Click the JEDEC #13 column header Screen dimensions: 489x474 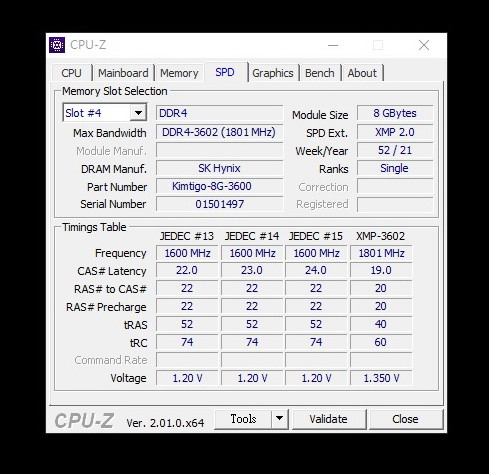coord(187,236)
